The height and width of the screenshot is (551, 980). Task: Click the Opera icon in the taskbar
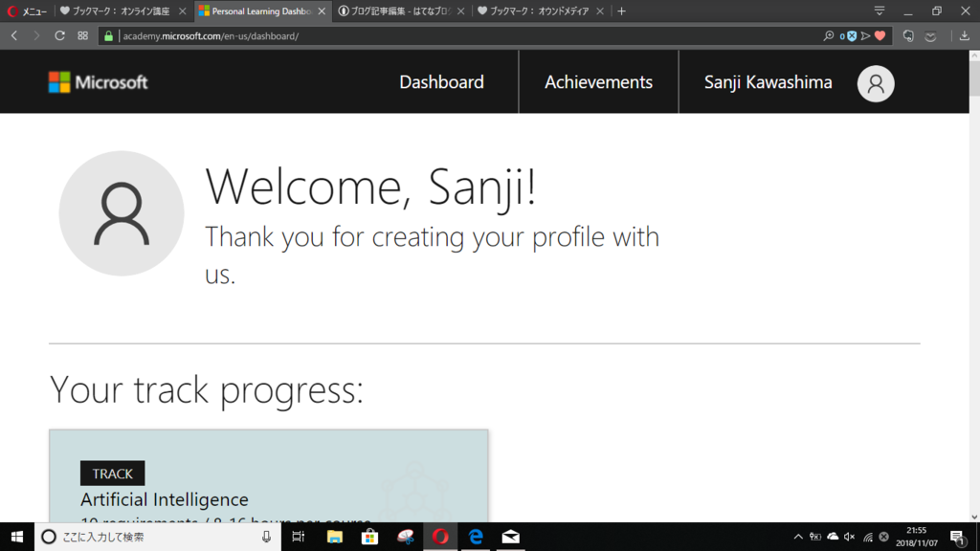(x=440, y=537)
